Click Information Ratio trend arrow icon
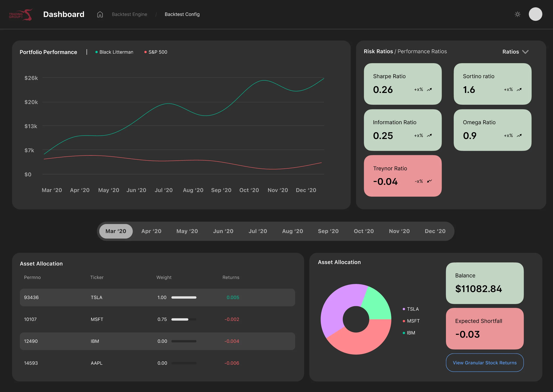553x392 pixels. point(429,136)
